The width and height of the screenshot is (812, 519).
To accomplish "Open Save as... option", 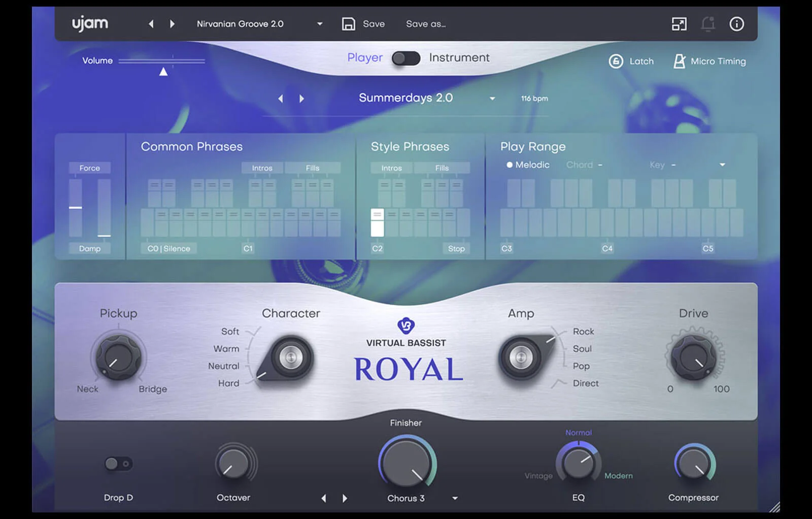I will pyautogui.click(x=425, y=23).
